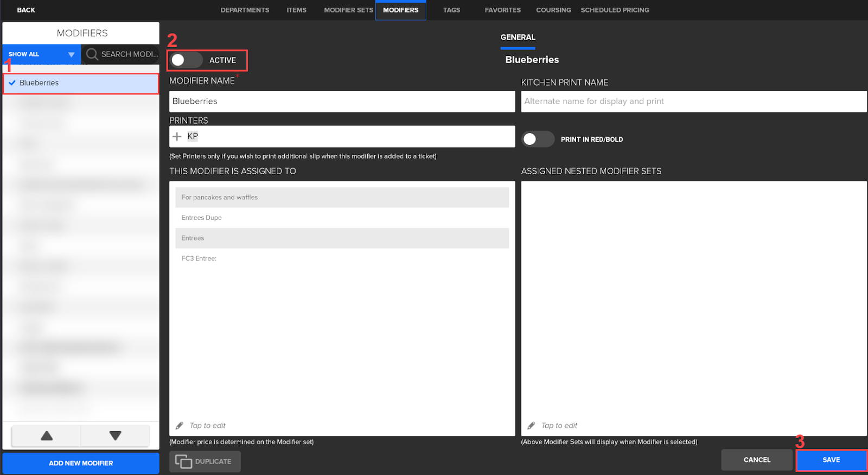Click Add New Modifier button

click(x=81, y=463)
